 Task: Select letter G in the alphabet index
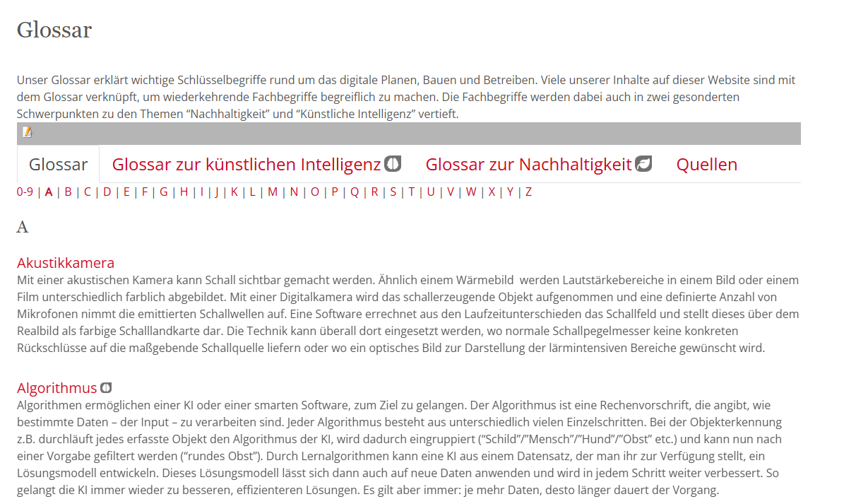pos(163,192)
